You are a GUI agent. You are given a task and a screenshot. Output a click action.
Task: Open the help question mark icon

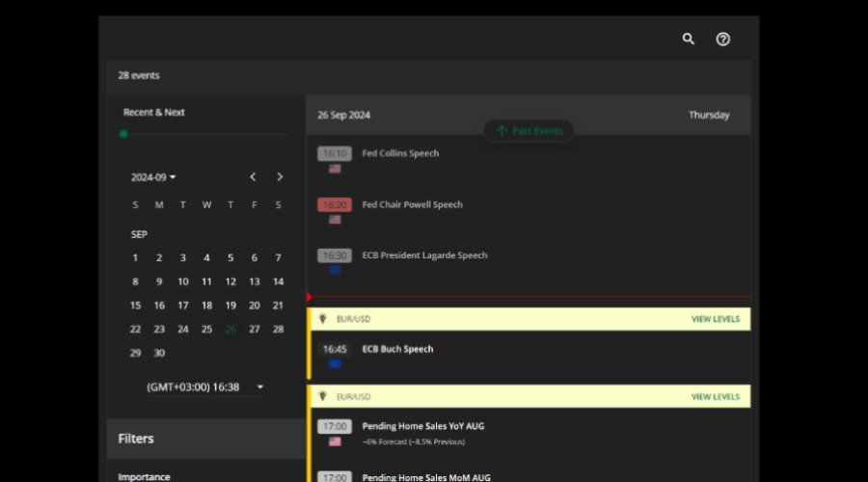click(723, 40)
